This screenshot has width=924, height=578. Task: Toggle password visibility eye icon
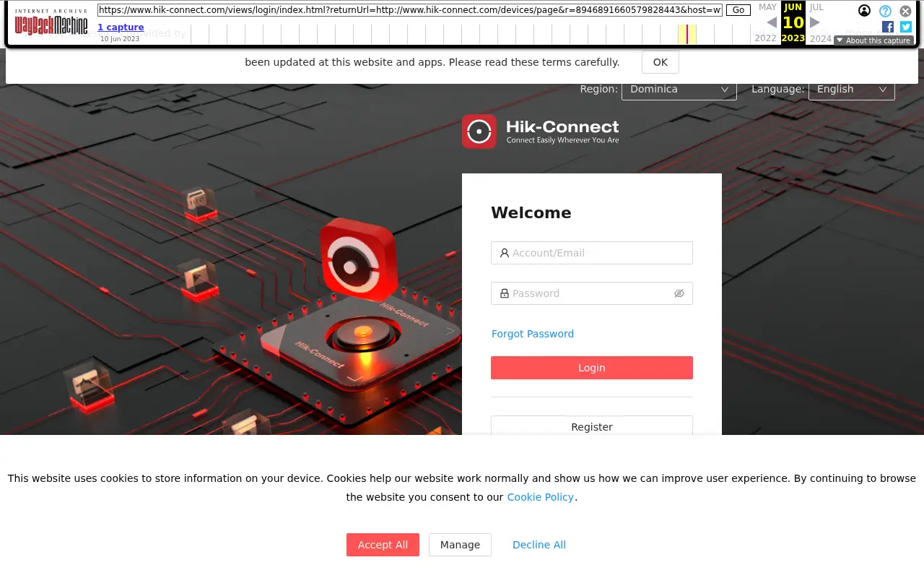coord(679,293)
